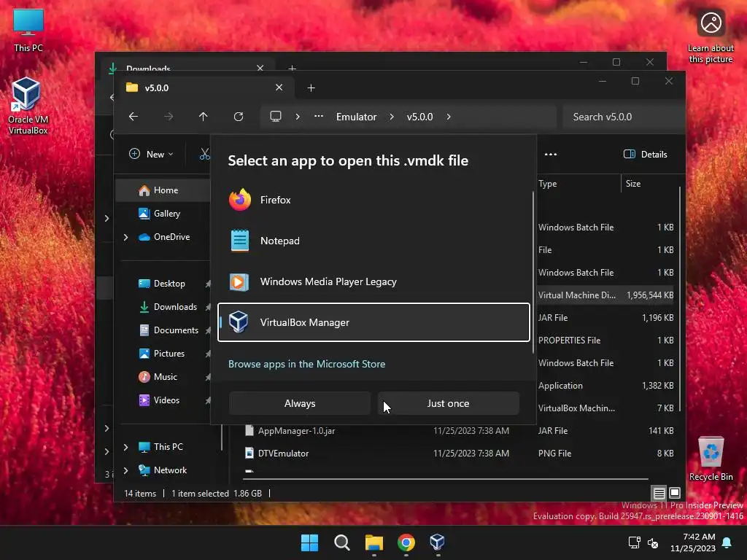747x560 pixels.
Task: Click the PC monitor icon in address bar
Action: pyautogui.click(x=276, y=117)
